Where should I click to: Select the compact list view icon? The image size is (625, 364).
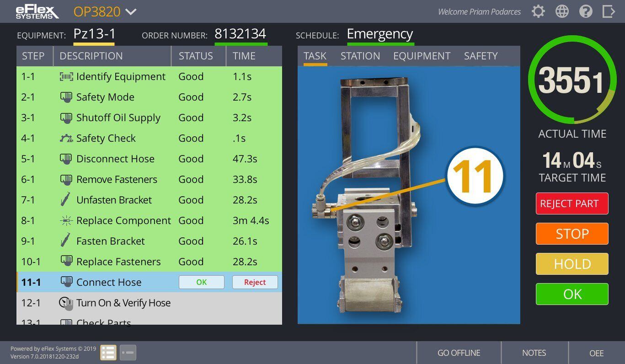(x=128, y=352)
